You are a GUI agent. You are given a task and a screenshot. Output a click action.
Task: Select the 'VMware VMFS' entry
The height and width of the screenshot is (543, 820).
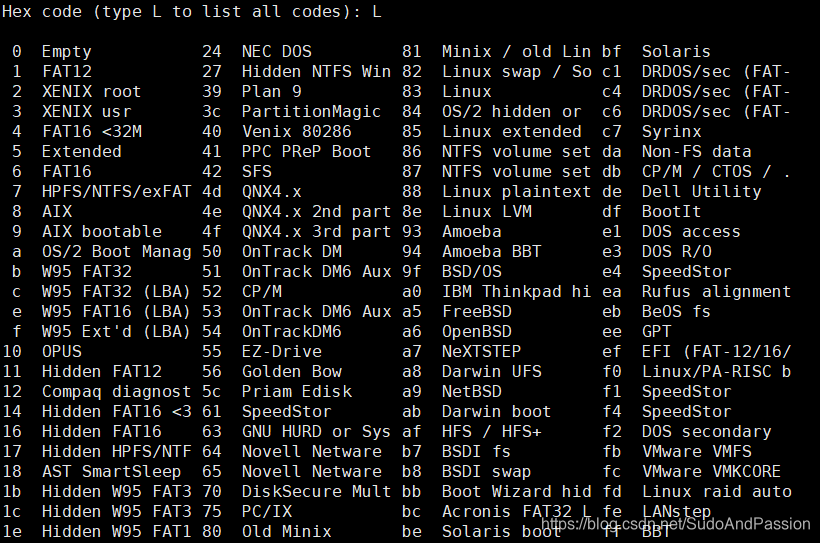697,451
